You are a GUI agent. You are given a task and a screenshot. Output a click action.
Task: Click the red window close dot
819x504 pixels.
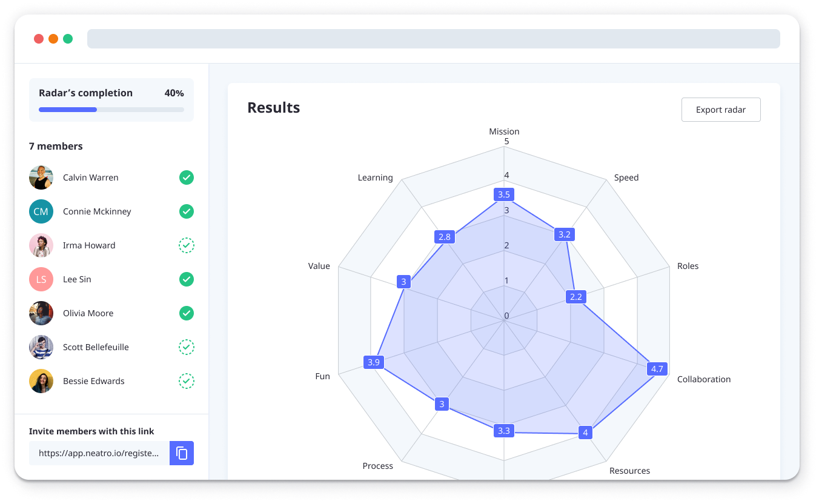pyautogui.click(x=39, y=39)
